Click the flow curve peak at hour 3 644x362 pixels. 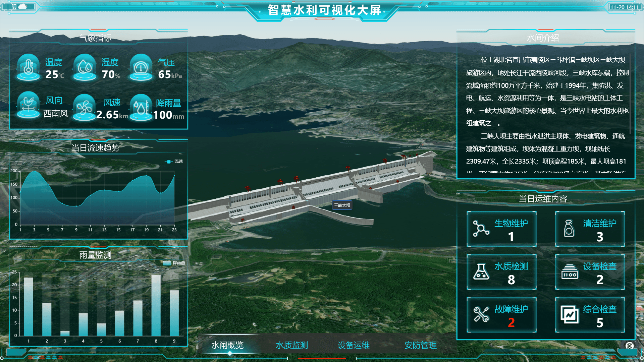(x=34, y=171)
